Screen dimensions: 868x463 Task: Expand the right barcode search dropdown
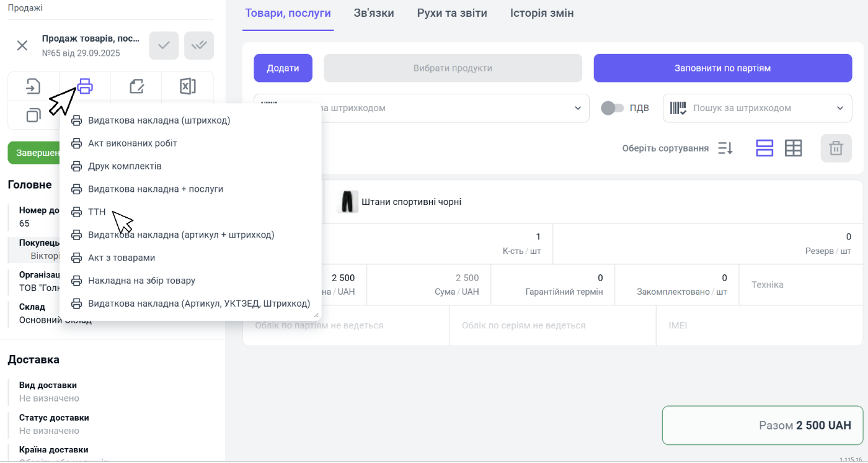pyautogui.click(x=840, y=108)
